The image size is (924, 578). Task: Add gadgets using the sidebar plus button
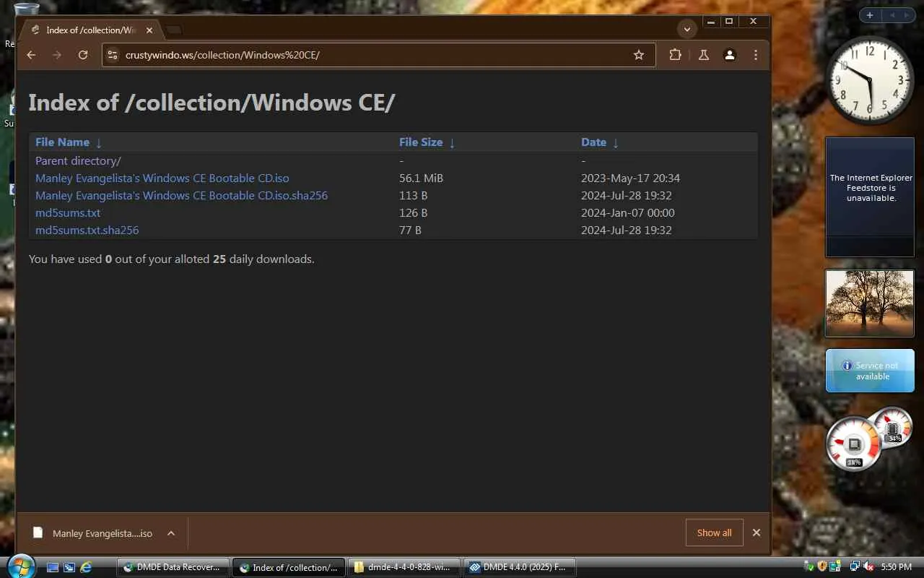tap(870, 15)
